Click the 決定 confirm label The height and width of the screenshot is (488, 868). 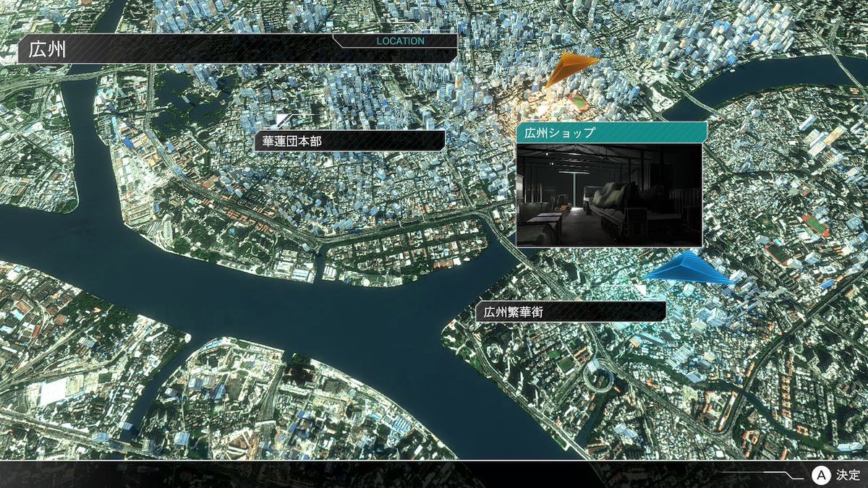(x=848, y=475)
